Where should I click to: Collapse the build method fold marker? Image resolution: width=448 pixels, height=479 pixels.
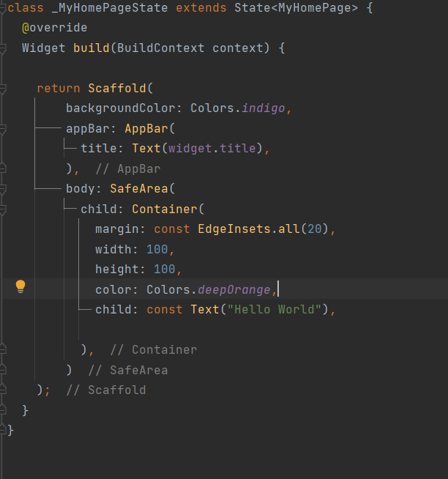click(2, 48)
